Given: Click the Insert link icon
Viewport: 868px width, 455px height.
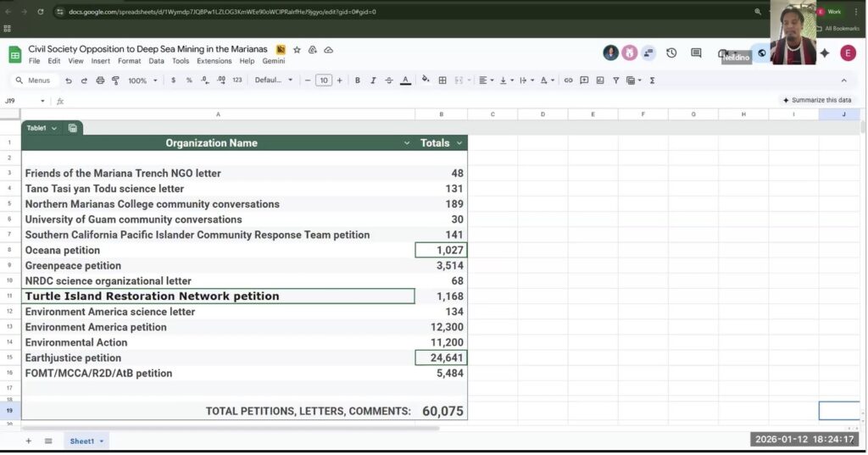Looking at the screenshot, I should tap(568, 80).
